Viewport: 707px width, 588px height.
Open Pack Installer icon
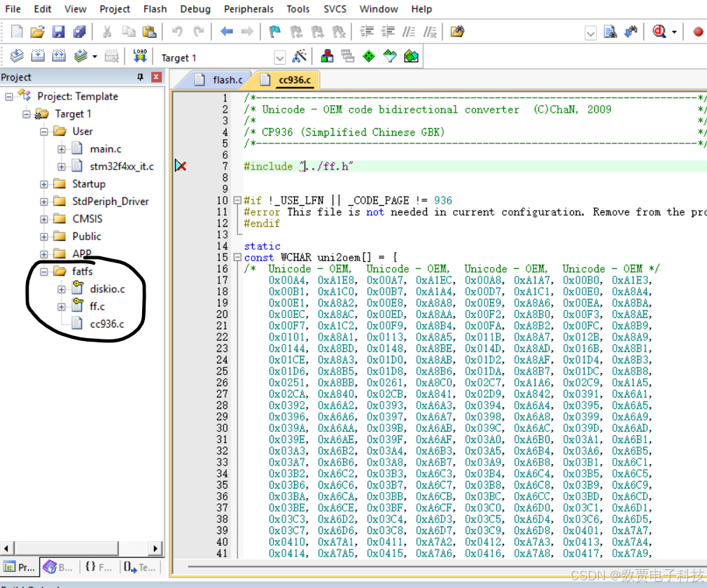click(x=411, y=56)
